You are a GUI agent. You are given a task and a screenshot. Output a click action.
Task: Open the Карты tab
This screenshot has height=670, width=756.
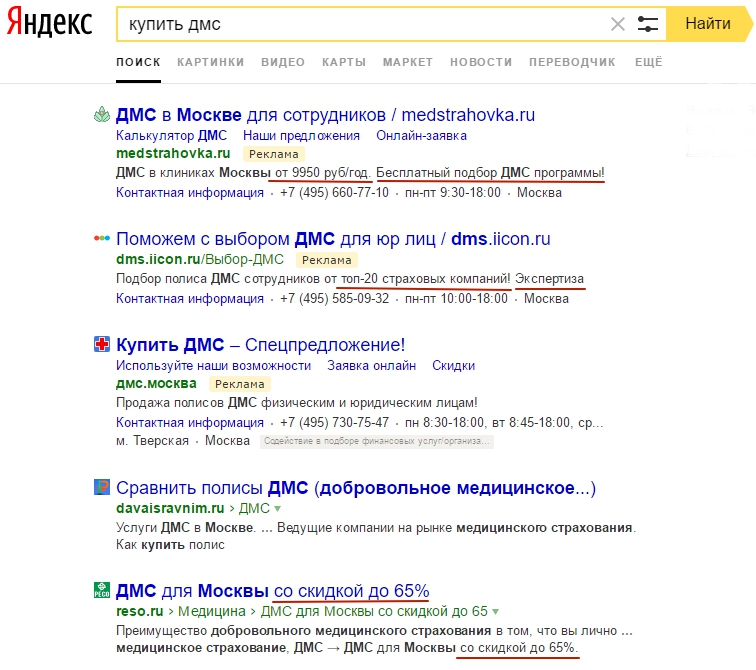click(344, 62)
